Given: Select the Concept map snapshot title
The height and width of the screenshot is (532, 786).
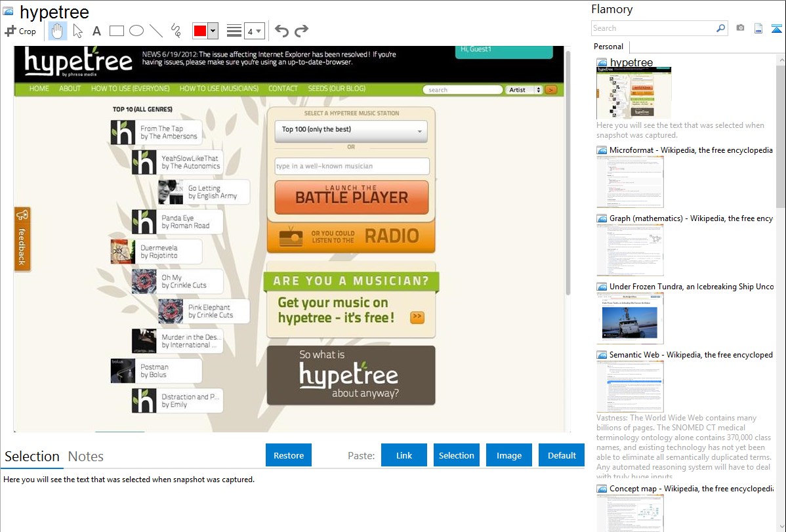Looking at the screenshot, I should click(x=692, y=488).
